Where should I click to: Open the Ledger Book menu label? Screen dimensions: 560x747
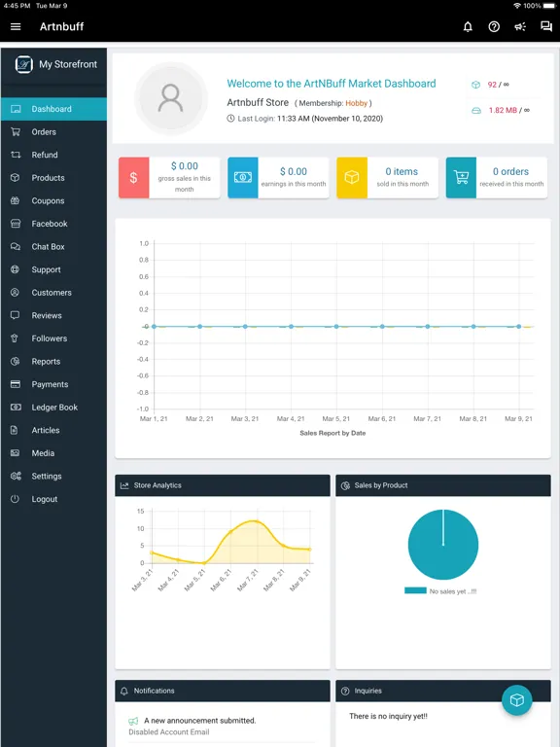pos(54,408)
